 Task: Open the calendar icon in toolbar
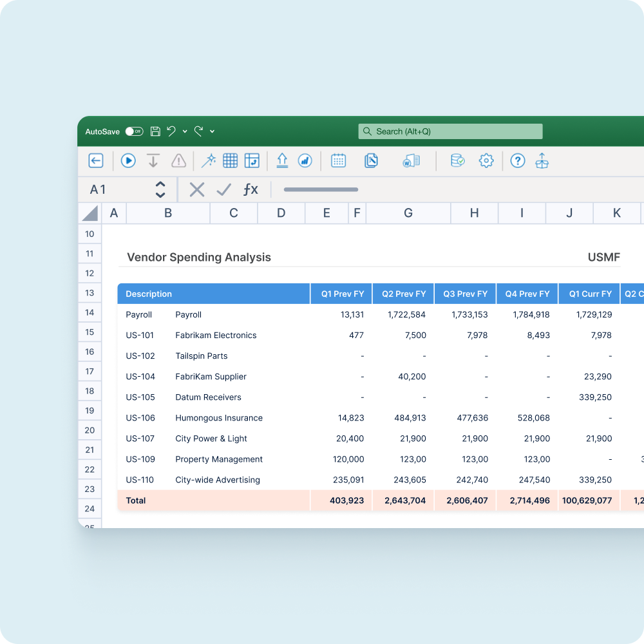coord(338,161)
